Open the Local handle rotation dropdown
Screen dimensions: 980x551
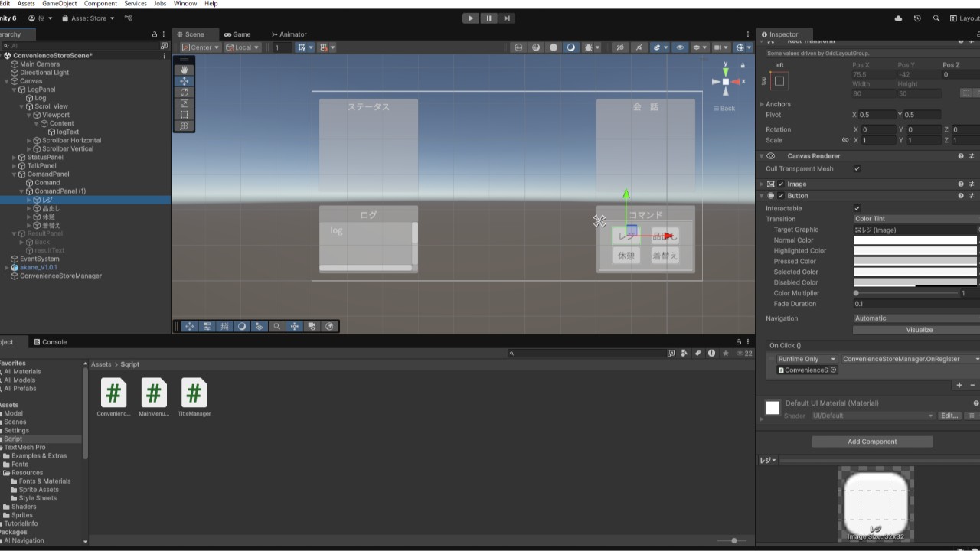click(243, 47)
